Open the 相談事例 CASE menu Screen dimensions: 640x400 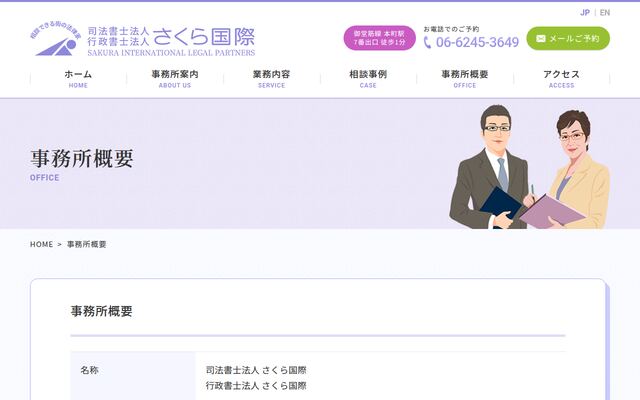click(368, 79)
